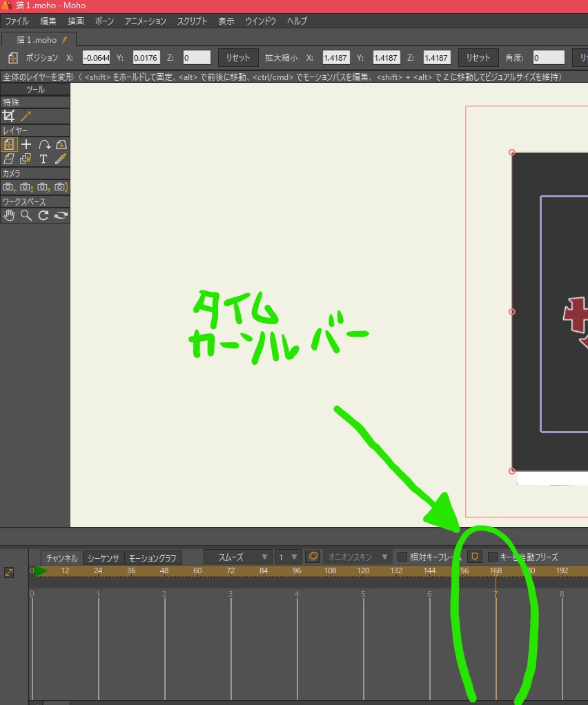
Task: Open the スムーズ interpolation dropdown
Action: click(x=237, y=557)
